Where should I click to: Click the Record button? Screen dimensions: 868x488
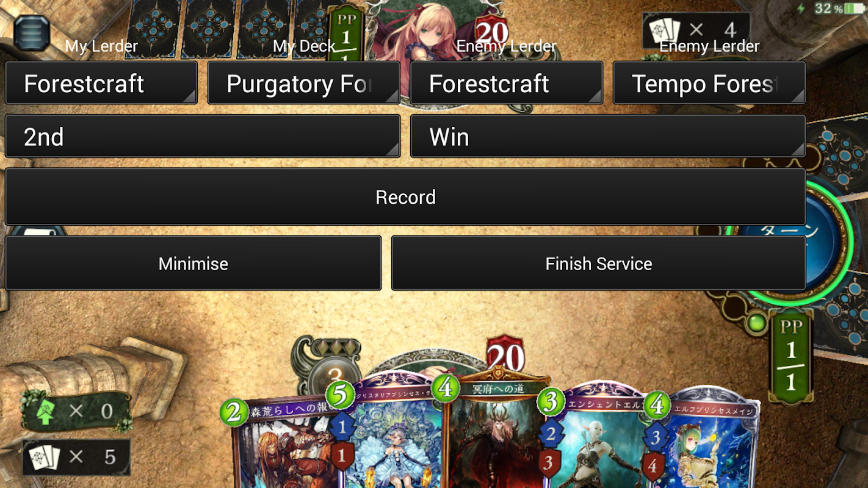(405, 196)
